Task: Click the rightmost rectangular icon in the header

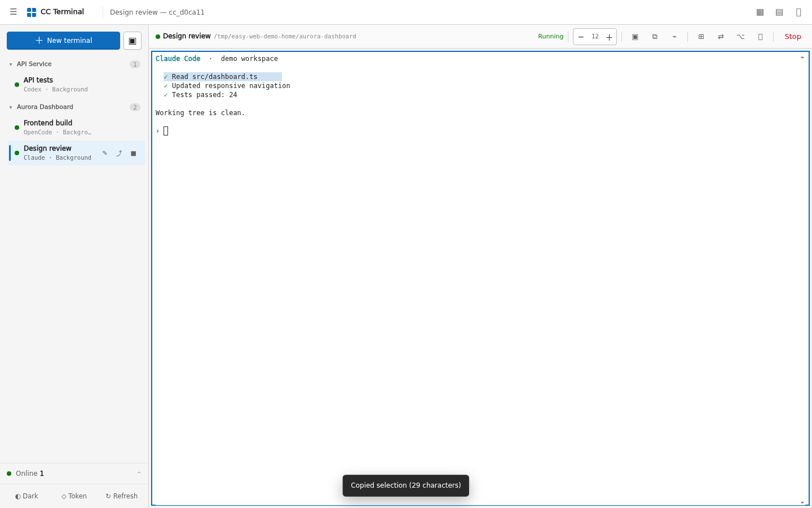Action: point(798,12)
